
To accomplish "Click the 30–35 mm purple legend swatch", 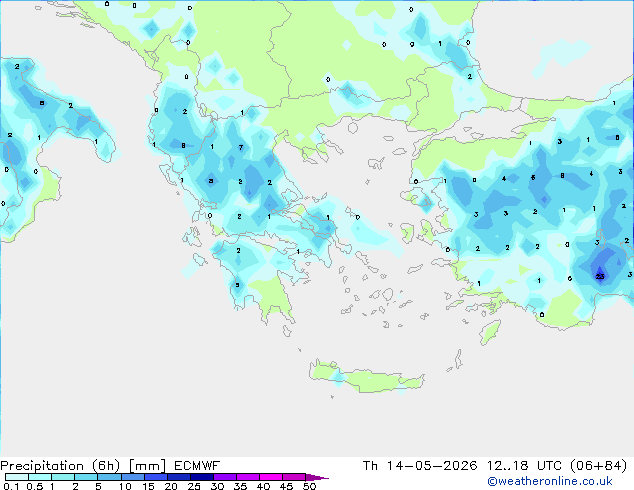I will click(225, 477).
